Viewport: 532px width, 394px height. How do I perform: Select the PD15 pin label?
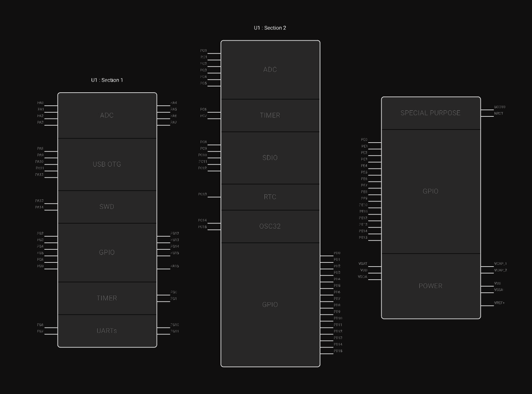click(338, 351)
